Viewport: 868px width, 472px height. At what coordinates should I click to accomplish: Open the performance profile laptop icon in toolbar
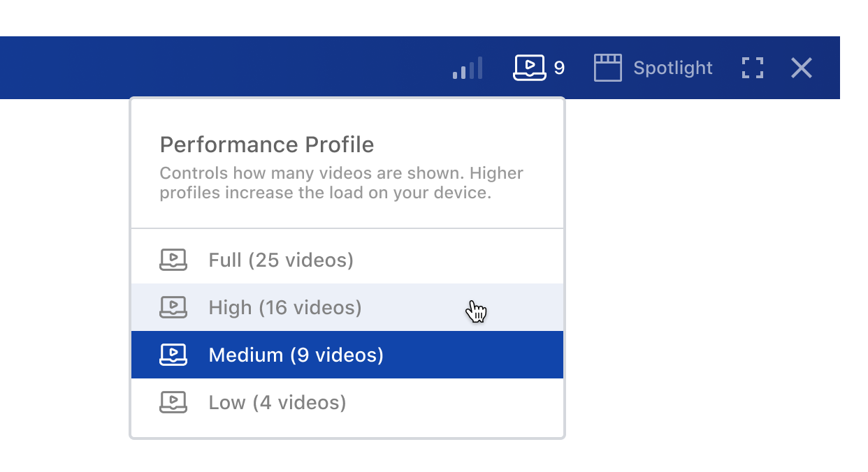point(529,68)
